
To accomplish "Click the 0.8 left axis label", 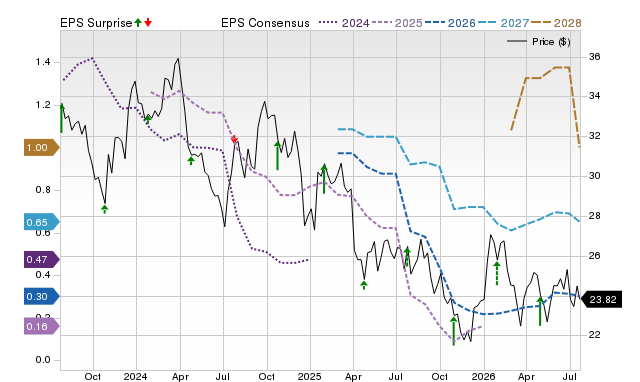I will 43,190.
